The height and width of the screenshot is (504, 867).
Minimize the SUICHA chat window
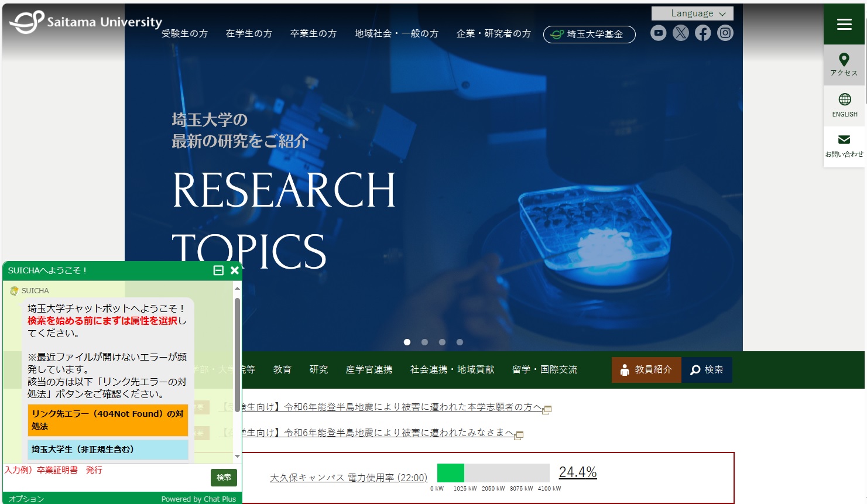pos(218,270)
